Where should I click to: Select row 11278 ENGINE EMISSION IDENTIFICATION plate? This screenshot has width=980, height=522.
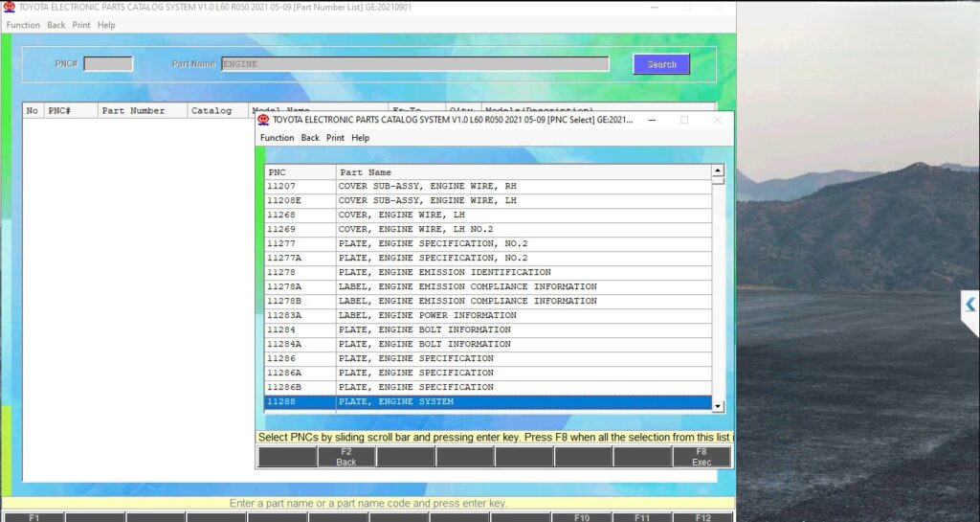tap(488, 272)
